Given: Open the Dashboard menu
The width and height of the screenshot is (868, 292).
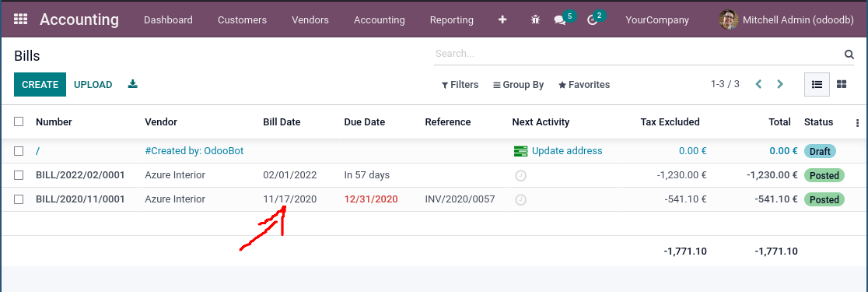Looking at the screenshot, I should (168, 20).
